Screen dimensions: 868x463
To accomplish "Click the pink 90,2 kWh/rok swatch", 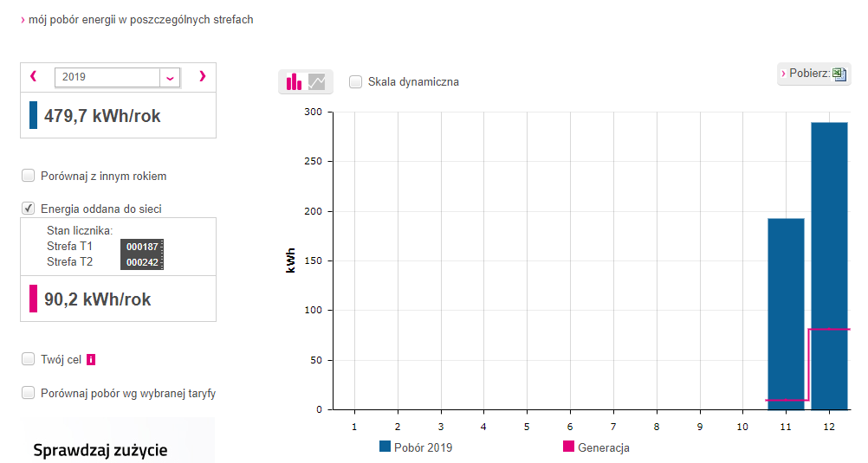I will (34, 299).
